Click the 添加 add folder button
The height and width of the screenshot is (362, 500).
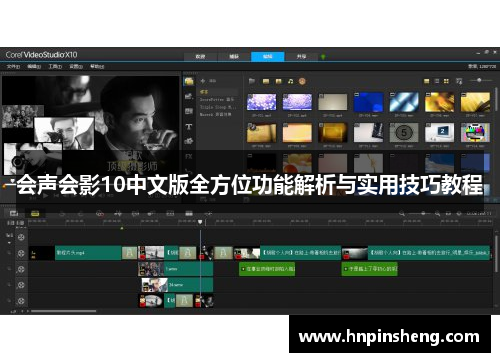[208, 81]
